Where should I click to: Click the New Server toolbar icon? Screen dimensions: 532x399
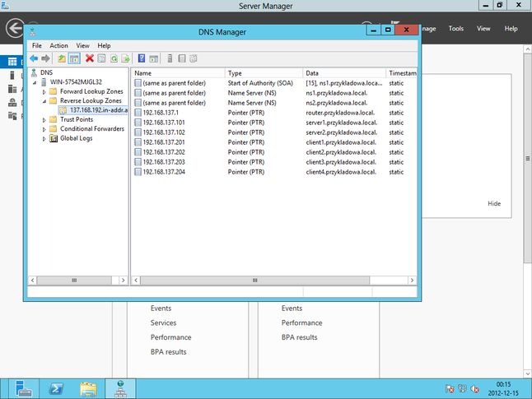tap(170, 58)
